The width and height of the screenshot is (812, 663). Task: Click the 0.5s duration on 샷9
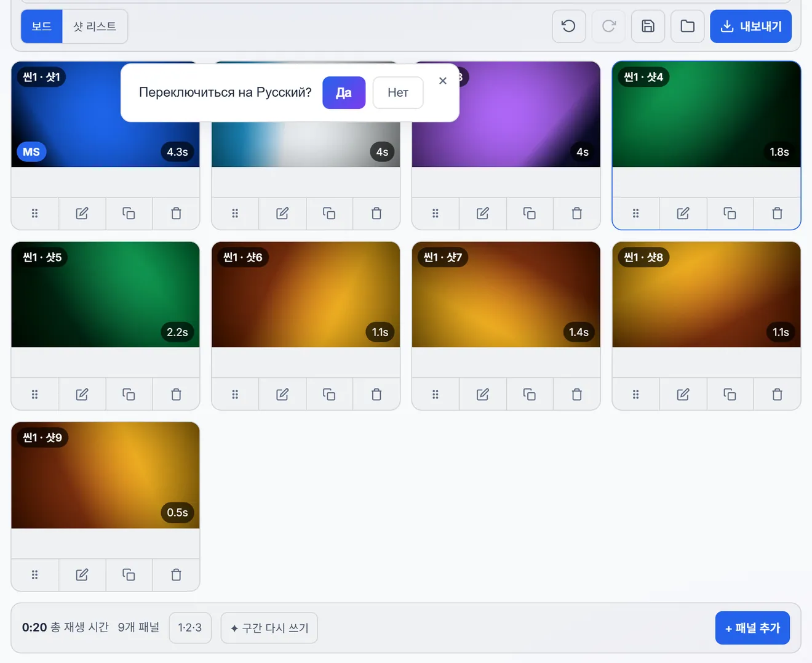(177, 513)
